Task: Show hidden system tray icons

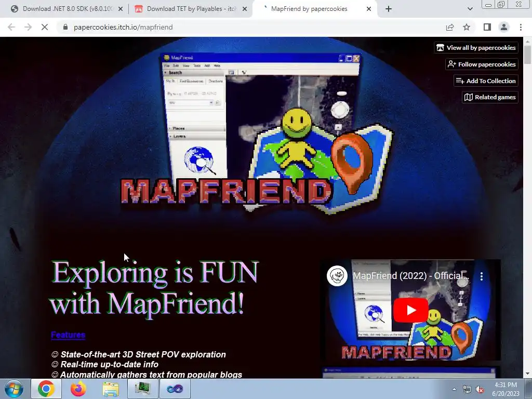Action: click(x=454, y=390)
